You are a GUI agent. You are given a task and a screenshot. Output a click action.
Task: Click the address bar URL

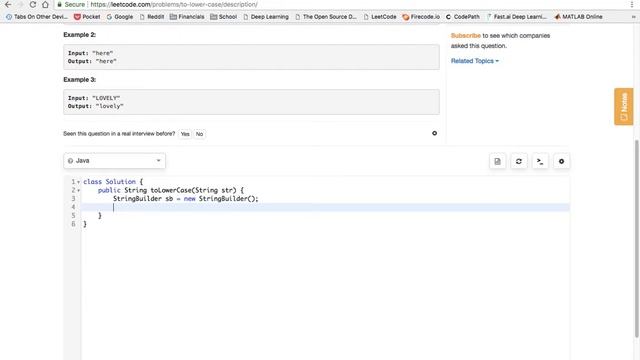coord(173,4)
